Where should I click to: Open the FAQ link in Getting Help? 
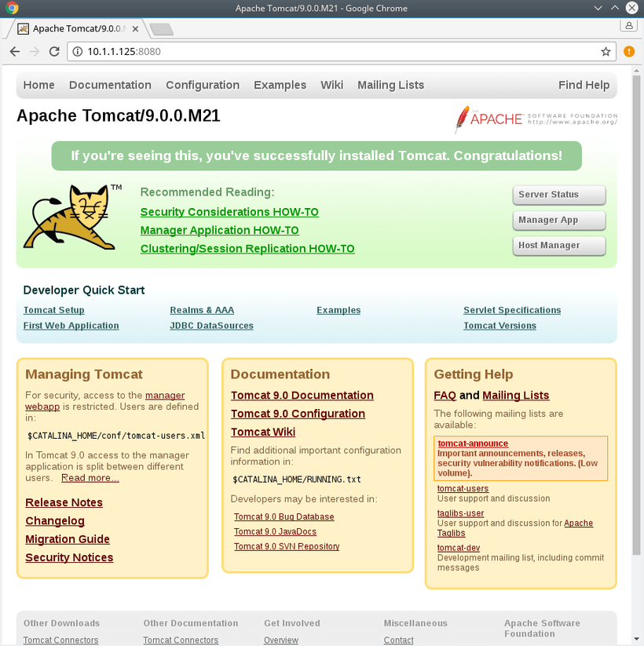pyautogui.click(x=445, y=396)
